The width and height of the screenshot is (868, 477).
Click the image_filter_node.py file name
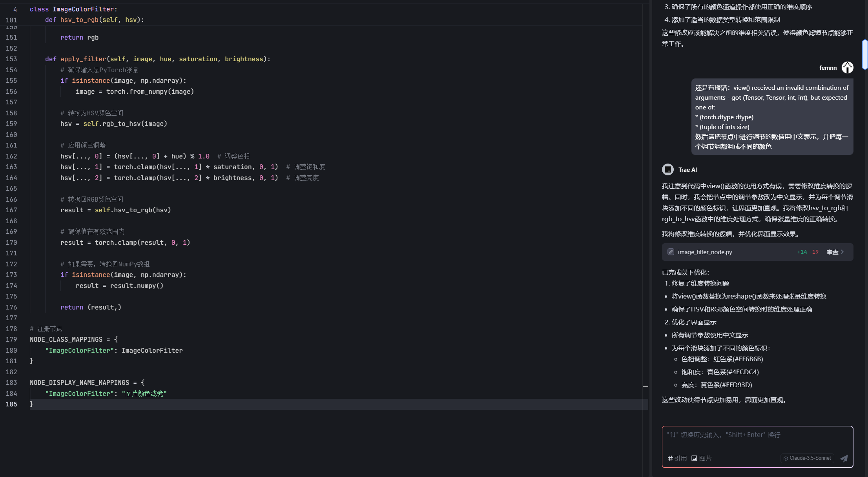(x=705, y=252)
